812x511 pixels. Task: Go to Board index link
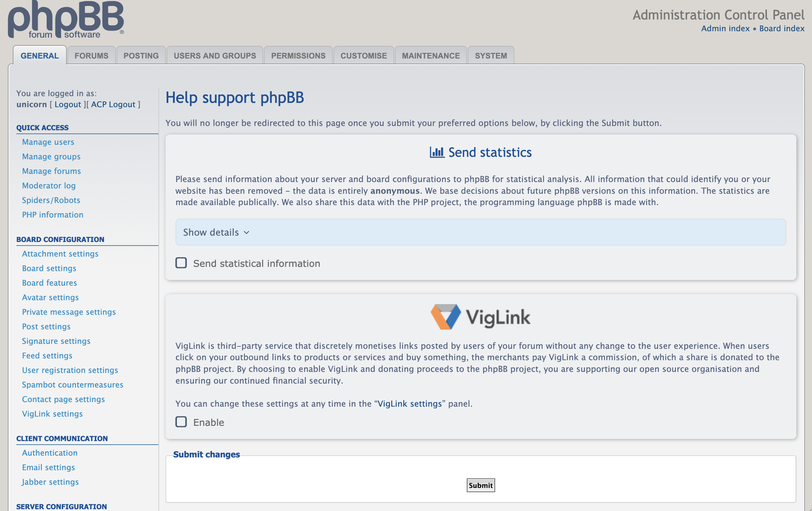point(781,28)
